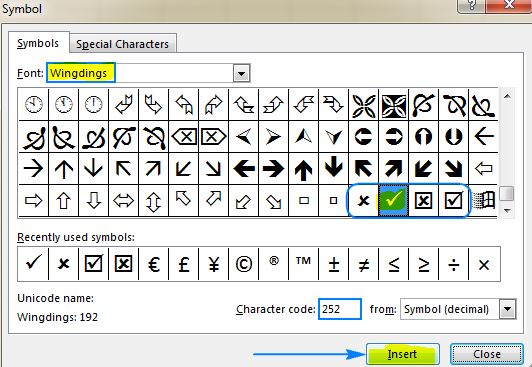This screenshot has width=532, height=367.
Task: Choose boxed x from recently used symbols
Action: point(124,264)
